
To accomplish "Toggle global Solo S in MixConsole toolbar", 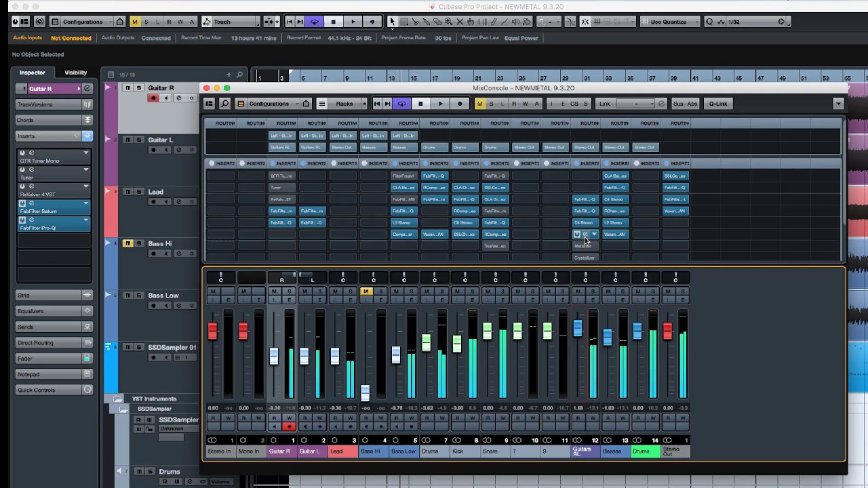I will [x=492, y=104].
